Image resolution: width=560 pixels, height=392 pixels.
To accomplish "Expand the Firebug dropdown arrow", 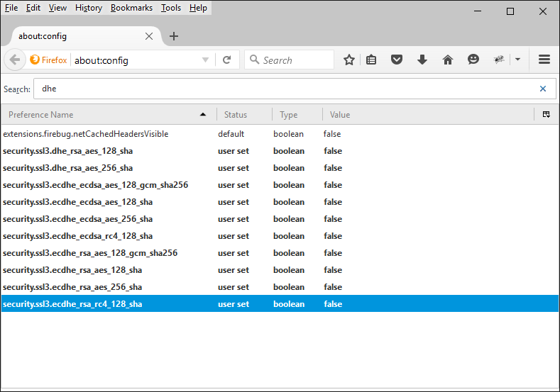I will [517, 60].
